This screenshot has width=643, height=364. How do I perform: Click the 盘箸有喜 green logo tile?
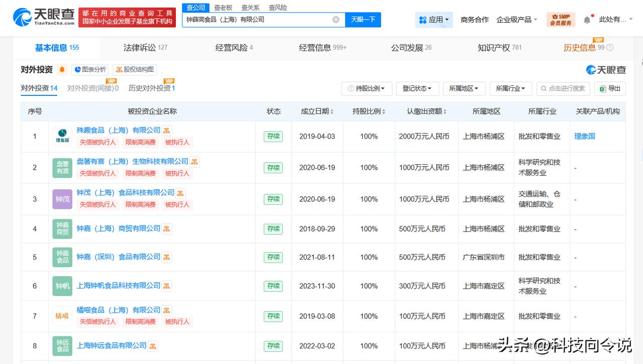[62, 168]
